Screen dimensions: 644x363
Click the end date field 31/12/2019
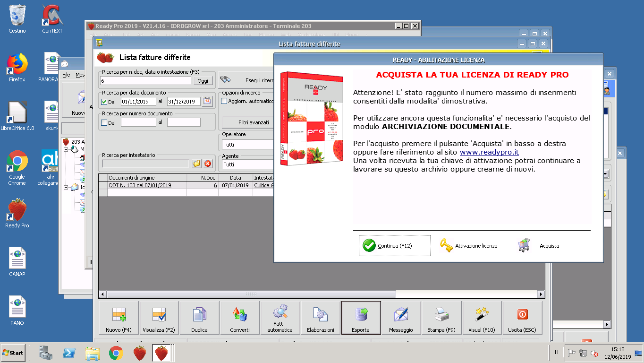184,102
